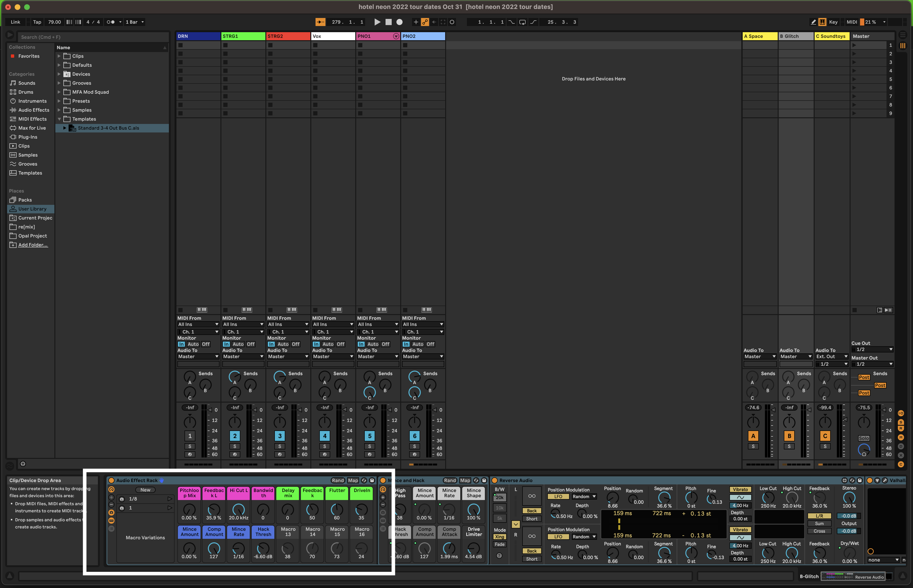Expand the Samples folder in browser

[x=59, y=110]
